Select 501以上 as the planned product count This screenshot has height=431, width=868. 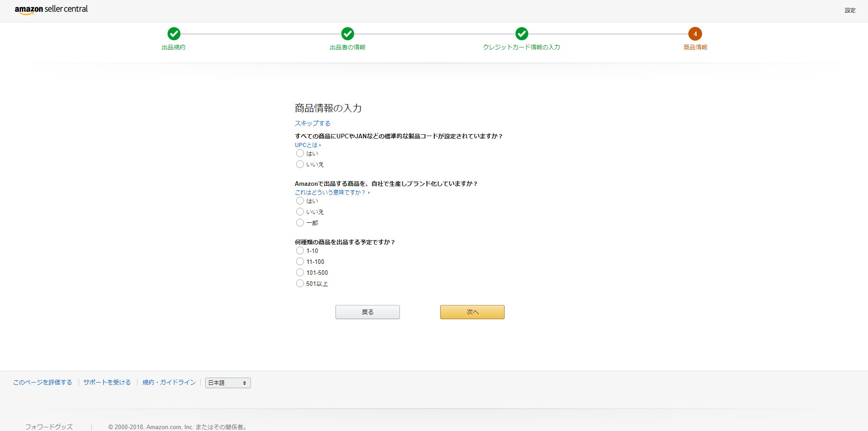pos(300,283)
